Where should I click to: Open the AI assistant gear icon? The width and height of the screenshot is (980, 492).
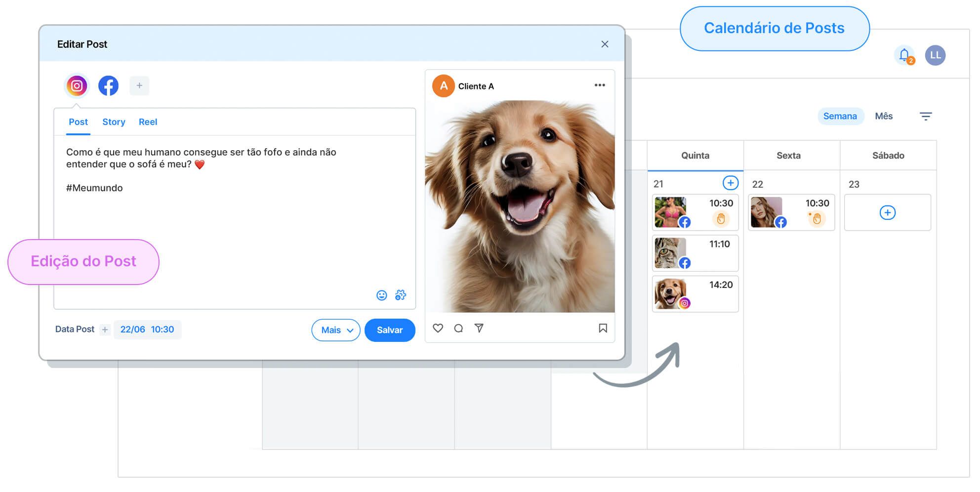[x=401, y=295]
